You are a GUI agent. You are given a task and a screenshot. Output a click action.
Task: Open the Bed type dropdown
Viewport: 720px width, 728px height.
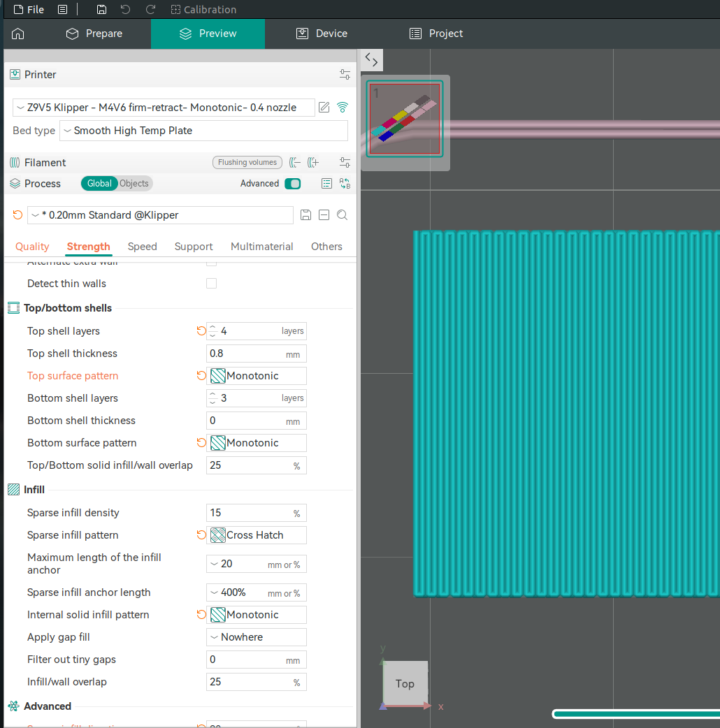point(203,131)
